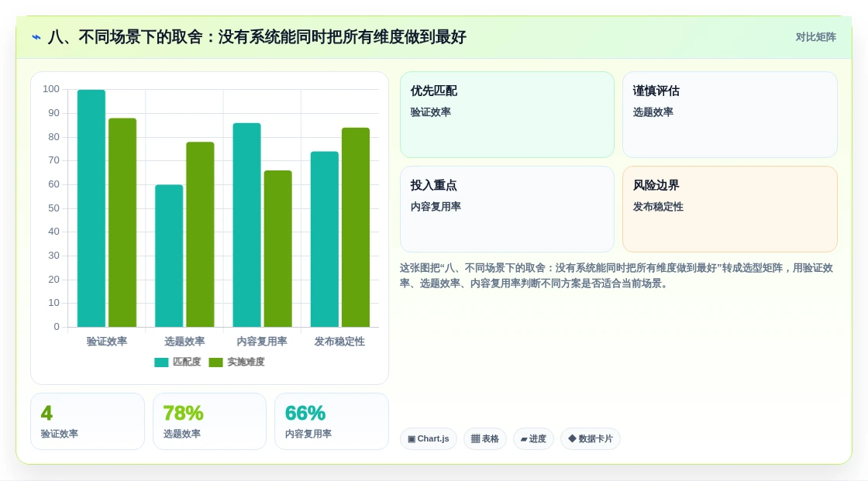Viewport: 868px width, 481px height.
Task: Click the 选题效率 x-axis label
Action: 184,342
